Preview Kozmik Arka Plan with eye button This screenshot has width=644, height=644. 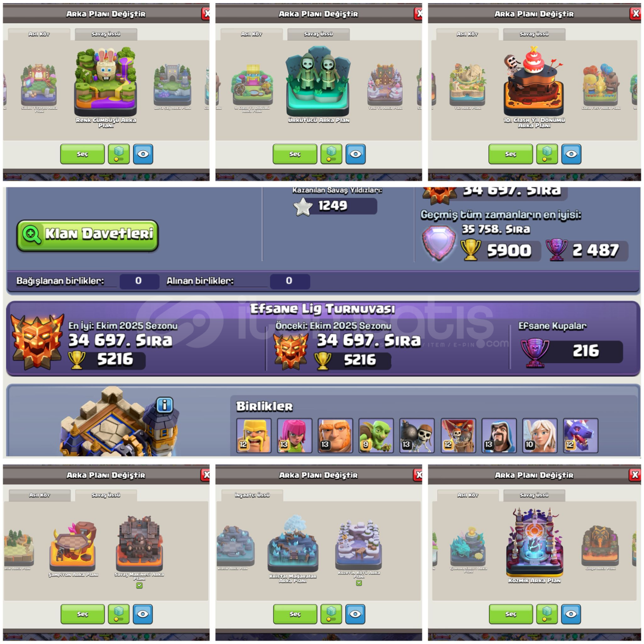[571, 614]
